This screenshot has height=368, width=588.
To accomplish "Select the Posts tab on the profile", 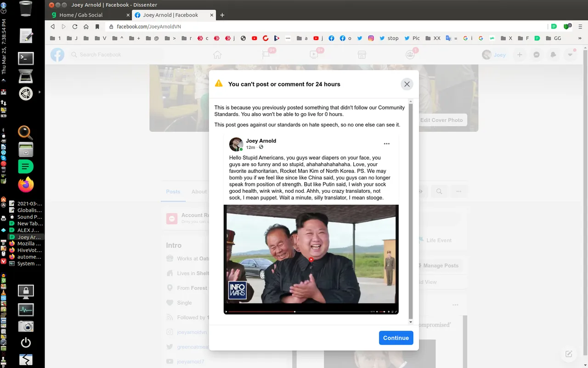I will pos(173,192).
